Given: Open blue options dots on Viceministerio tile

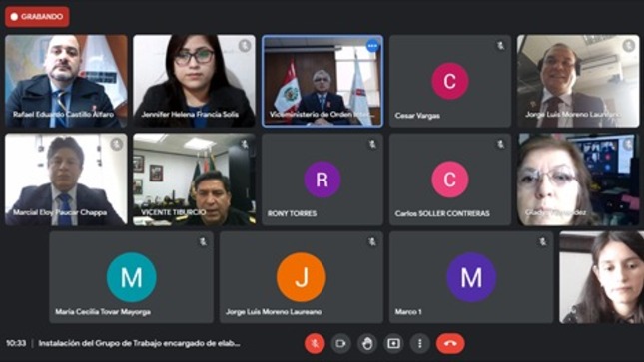Looking at the screenshot, I should click(372, 46).
